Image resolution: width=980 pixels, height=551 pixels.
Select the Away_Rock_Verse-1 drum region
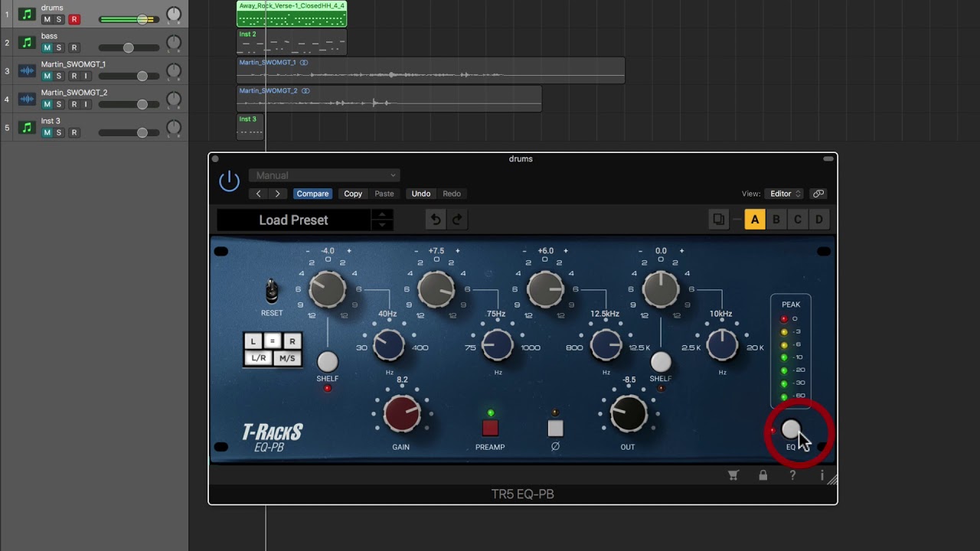(x=292, y=14)
